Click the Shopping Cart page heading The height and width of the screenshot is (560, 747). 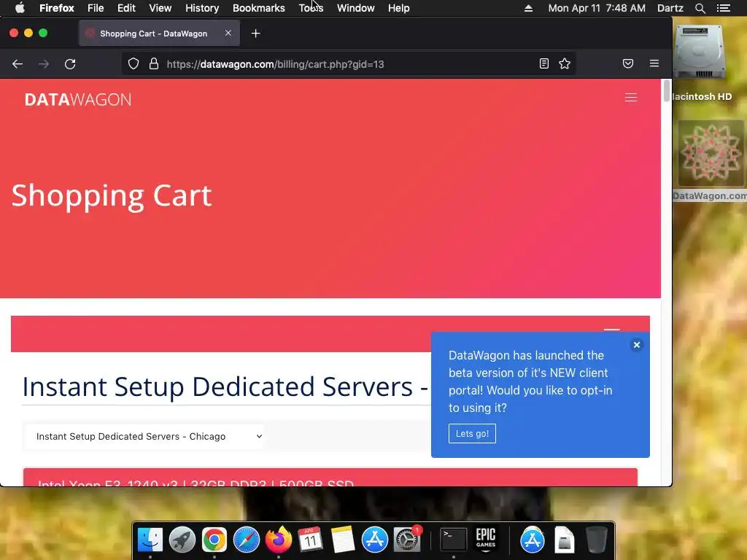[112, 195]
